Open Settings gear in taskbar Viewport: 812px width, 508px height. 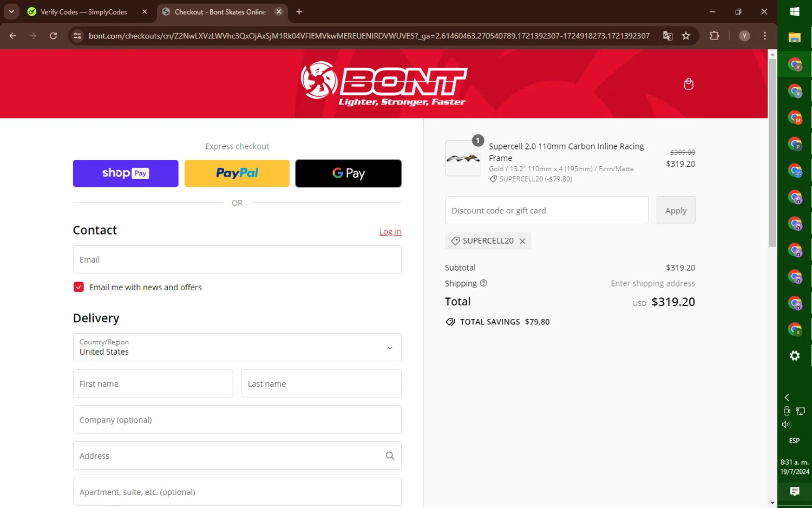pyautogui.click(x=795, y=356)
